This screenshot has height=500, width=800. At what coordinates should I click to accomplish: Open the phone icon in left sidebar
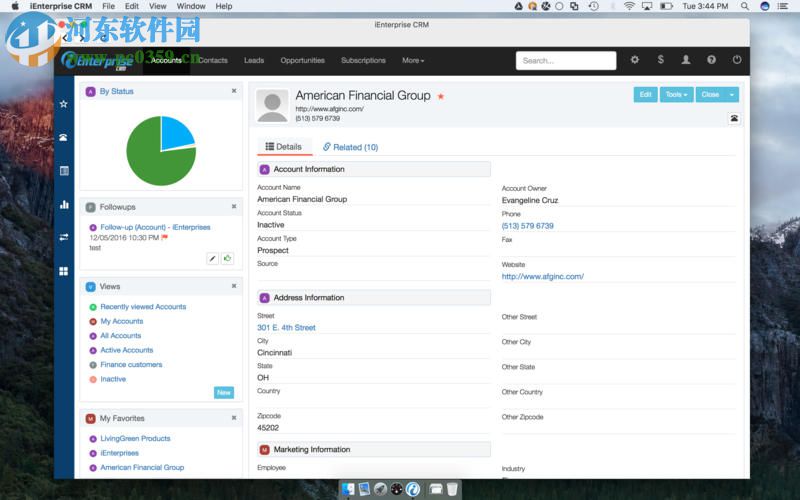64,137
